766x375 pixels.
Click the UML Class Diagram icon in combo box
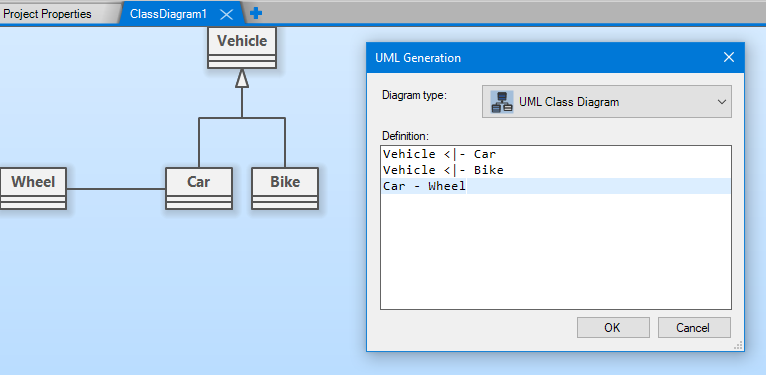tap(502, 102)
